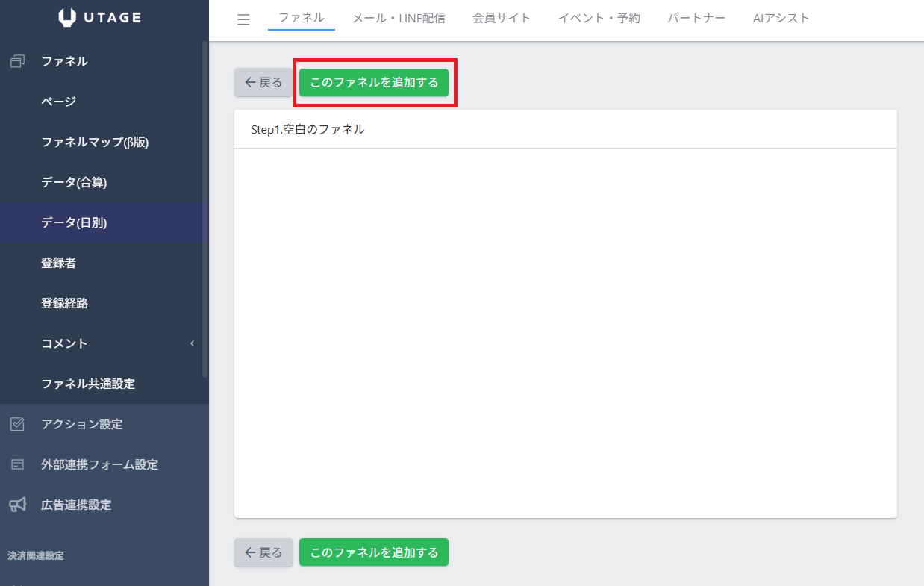
Task: Click the top このファネルを追加する button
Action: pos(374,82)
